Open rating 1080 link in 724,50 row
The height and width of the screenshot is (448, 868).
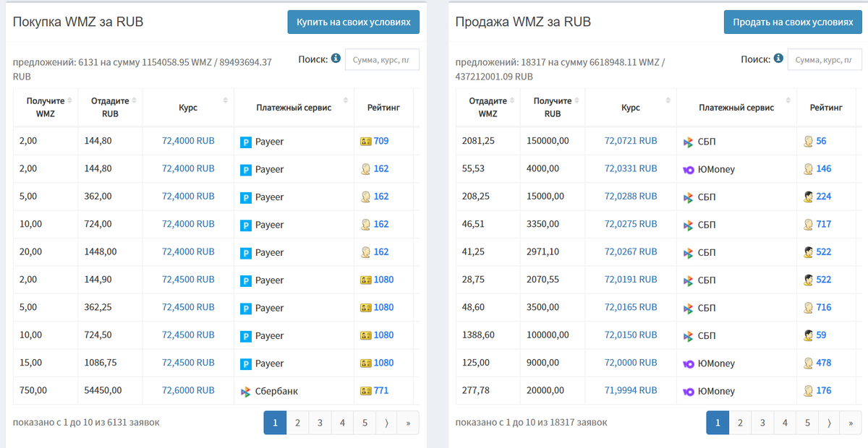pos(383,335)
